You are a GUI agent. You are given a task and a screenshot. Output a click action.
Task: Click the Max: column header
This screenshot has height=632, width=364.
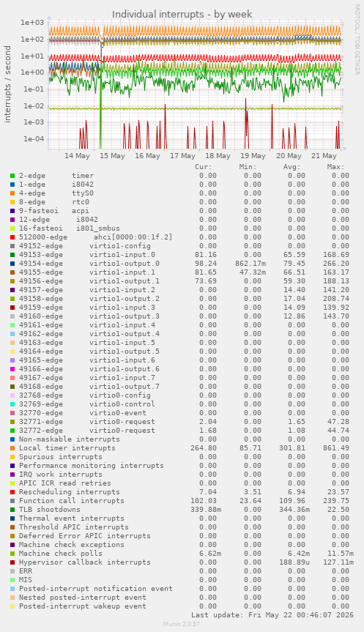[x=335, y=167]
